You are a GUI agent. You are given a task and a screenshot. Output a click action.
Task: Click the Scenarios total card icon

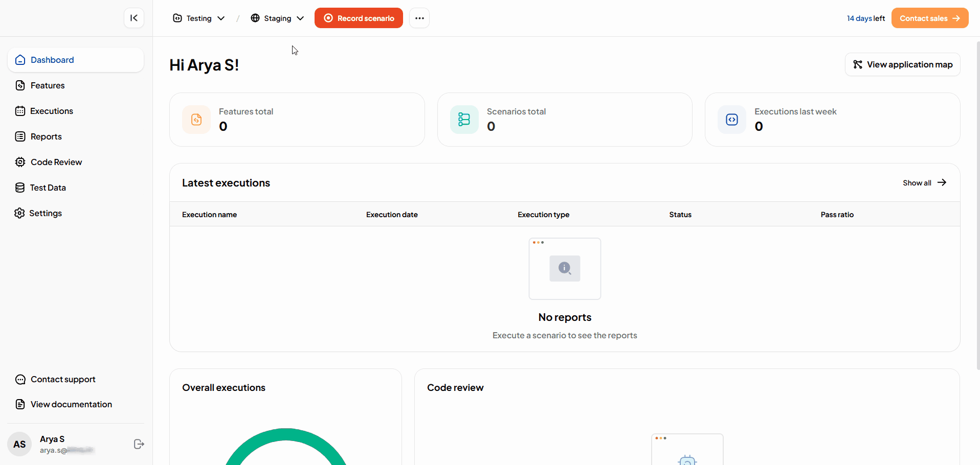pos(464,120)
